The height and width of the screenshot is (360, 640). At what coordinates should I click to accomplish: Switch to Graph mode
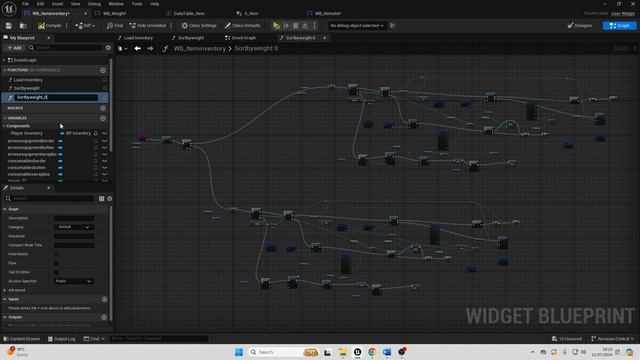click(619, 26)
